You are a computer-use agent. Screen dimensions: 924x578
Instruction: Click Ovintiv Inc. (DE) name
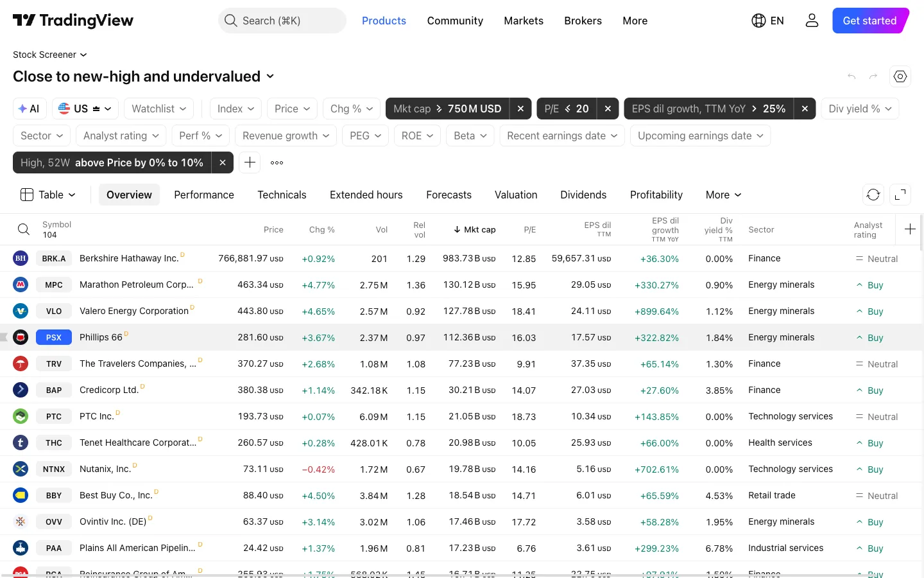(x=113, y=521)
